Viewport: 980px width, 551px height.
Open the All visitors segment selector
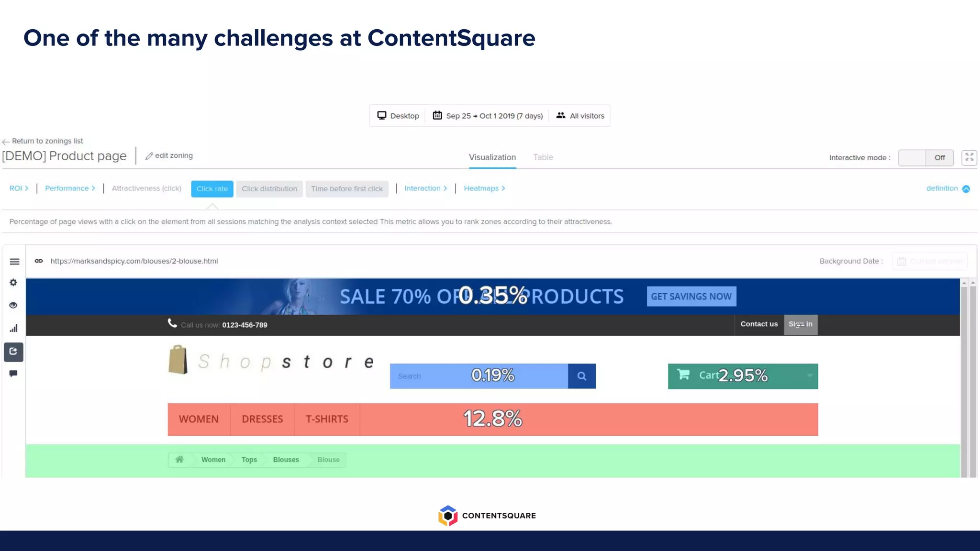[580, 116]
